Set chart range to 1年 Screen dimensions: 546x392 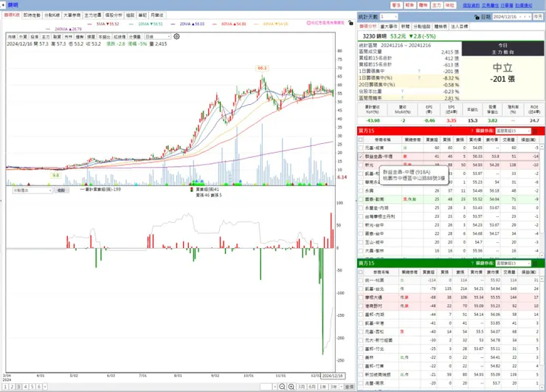tap(322, 387)
